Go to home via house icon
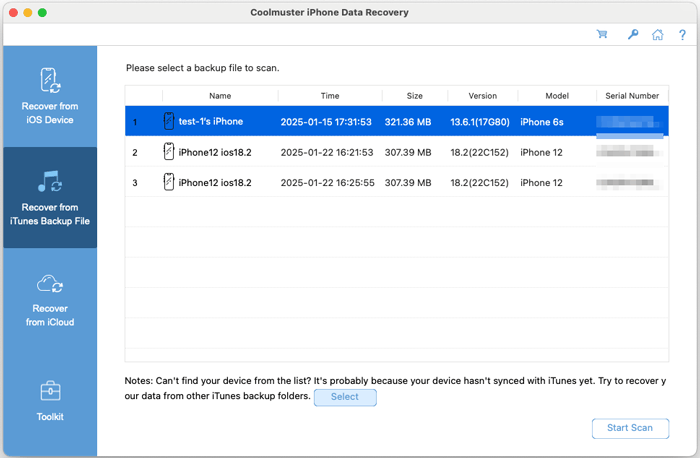700x458 pixels. coord(658,34)
